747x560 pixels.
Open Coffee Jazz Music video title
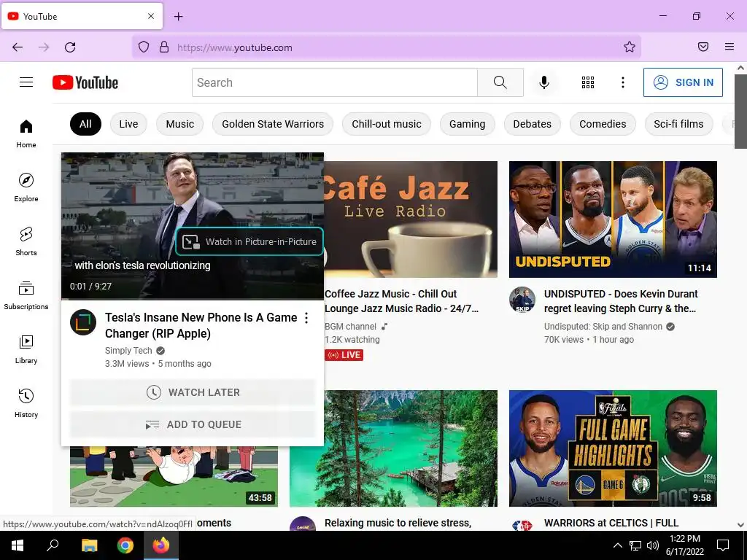click(x=402, y=301)
